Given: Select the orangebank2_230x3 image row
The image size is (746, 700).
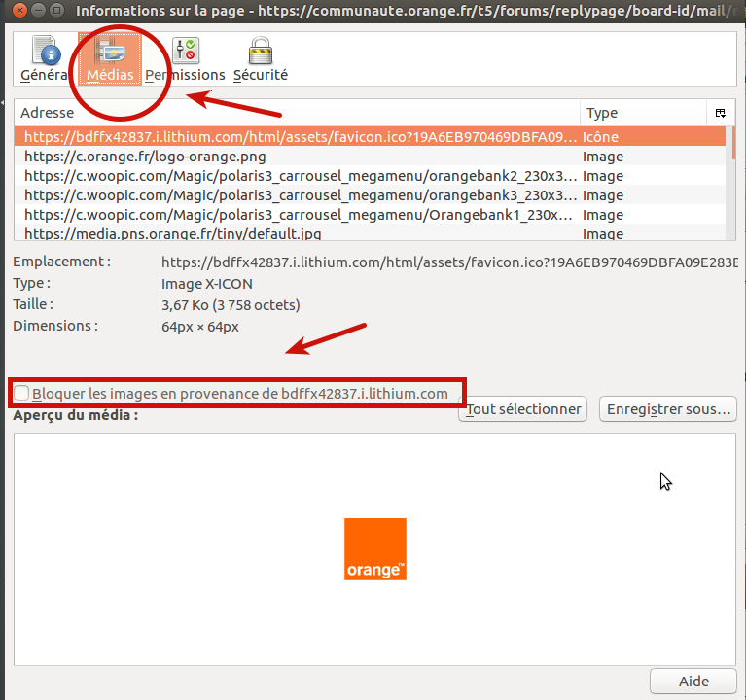Looking at the screenshot, I should click(x=370, y=175).
